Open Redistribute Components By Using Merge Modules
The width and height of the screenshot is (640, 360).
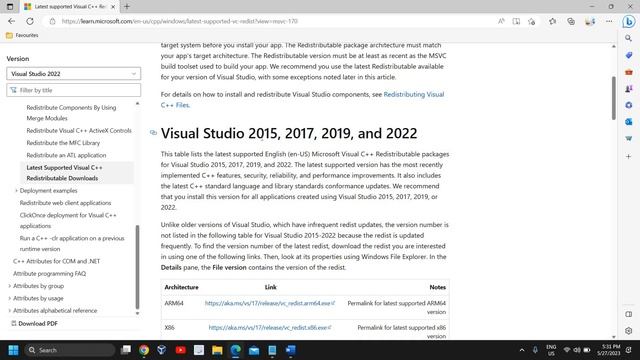pos(71,113)
